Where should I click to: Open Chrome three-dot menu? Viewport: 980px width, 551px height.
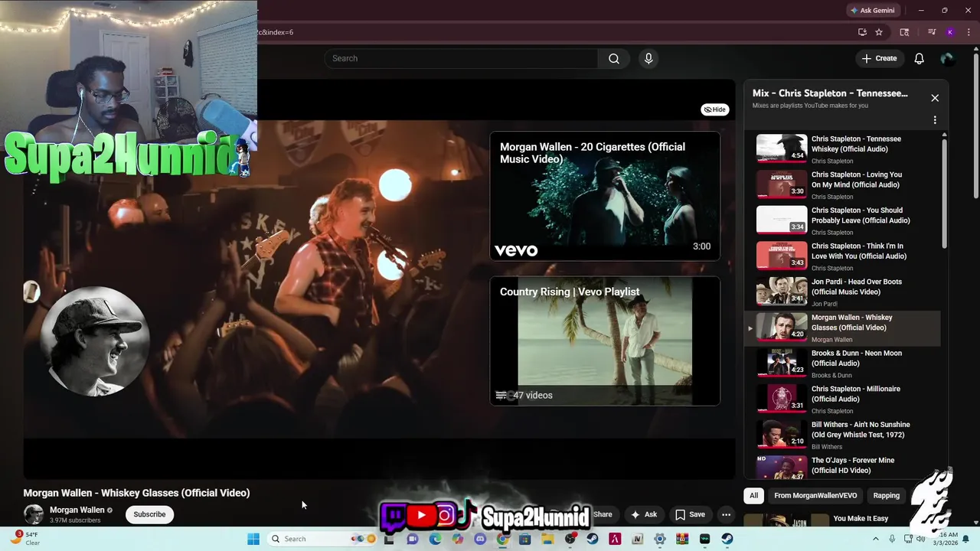click(969, 32)
